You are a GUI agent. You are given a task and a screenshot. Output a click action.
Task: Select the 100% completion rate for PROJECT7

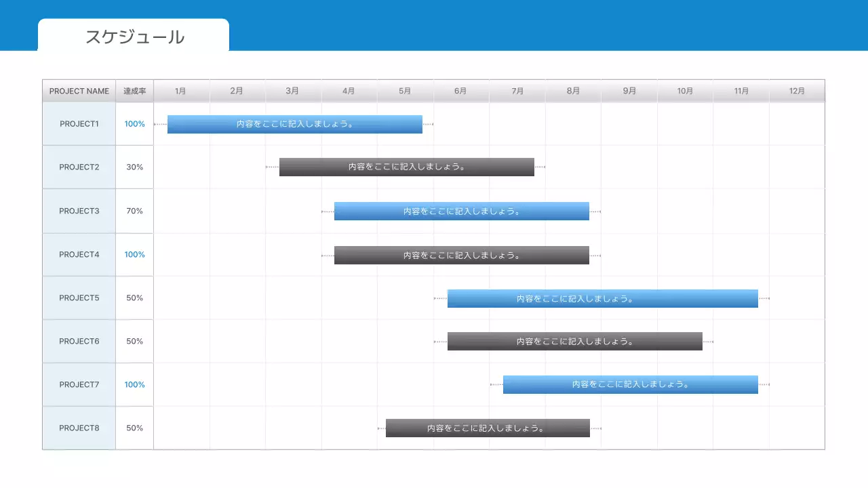pyautogui.click(x=134, y=384)
